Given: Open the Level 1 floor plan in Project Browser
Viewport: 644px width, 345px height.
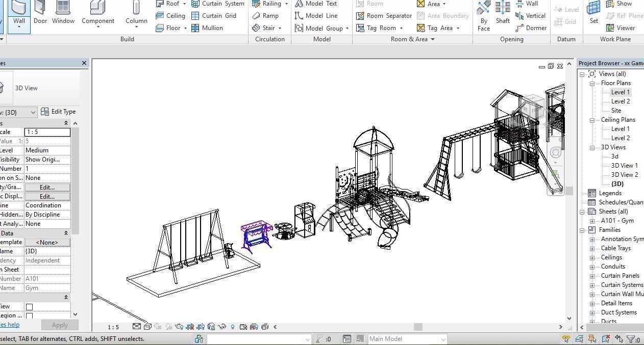Looking at the screenshot, I should click(x=620, y=92).
